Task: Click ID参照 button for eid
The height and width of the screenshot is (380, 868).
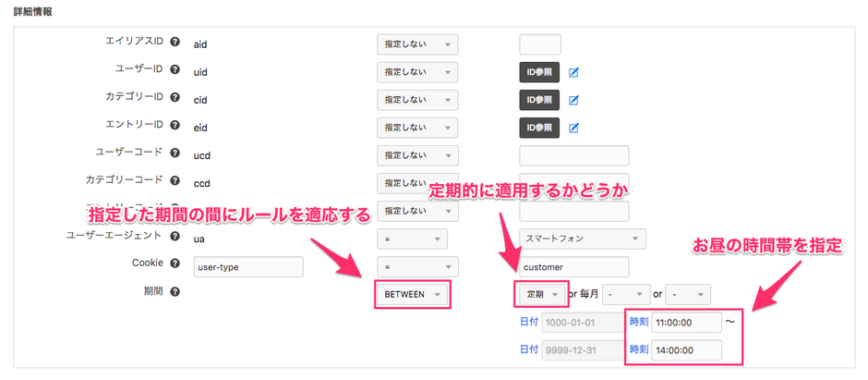Action: click(x=539, y=128)
